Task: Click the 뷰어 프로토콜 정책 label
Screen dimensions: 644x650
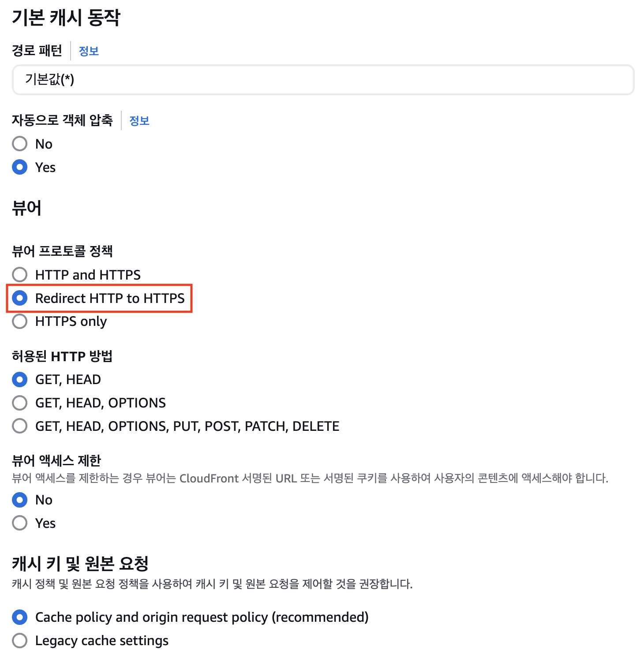Action: coord(62,251)
